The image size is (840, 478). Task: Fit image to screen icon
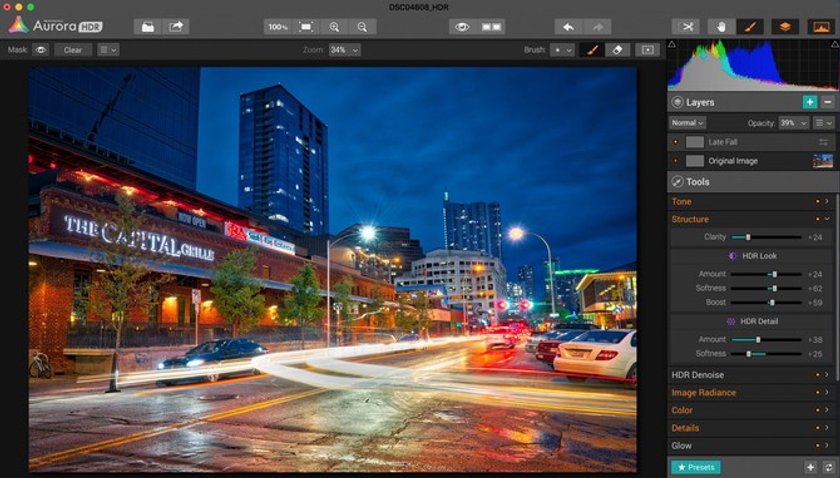306,27
